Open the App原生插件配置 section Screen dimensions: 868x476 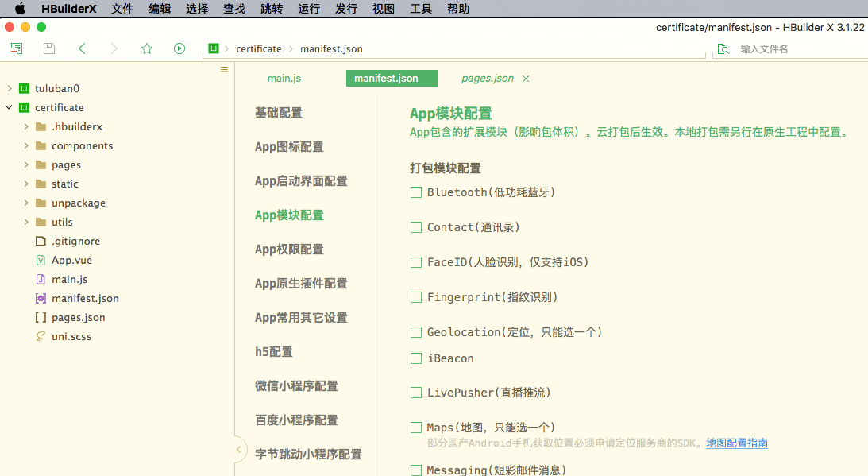(301, 284)
